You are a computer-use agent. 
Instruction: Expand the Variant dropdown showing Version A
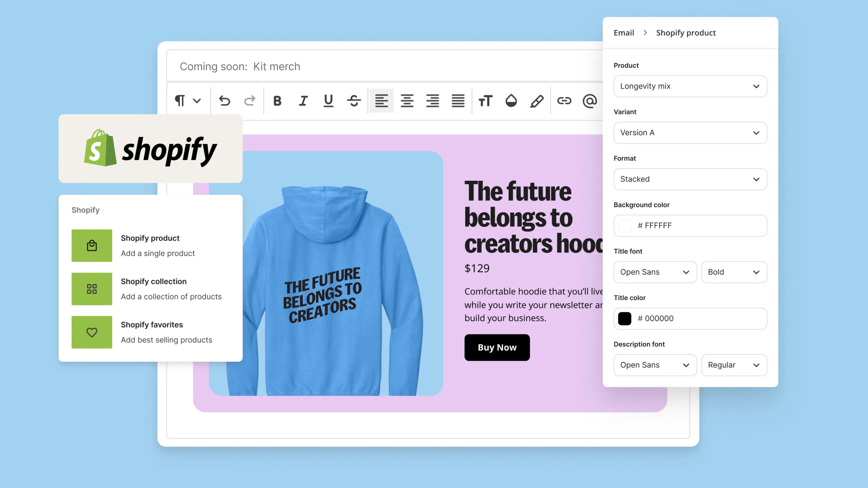(x=690, y=133)
